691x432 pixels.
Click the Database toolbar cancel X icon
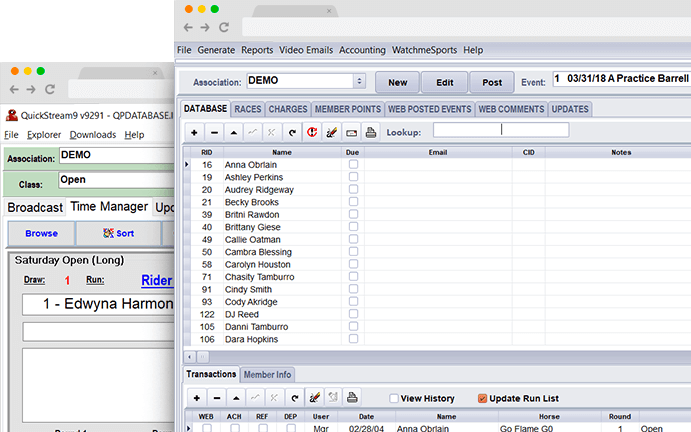point(272,132)
